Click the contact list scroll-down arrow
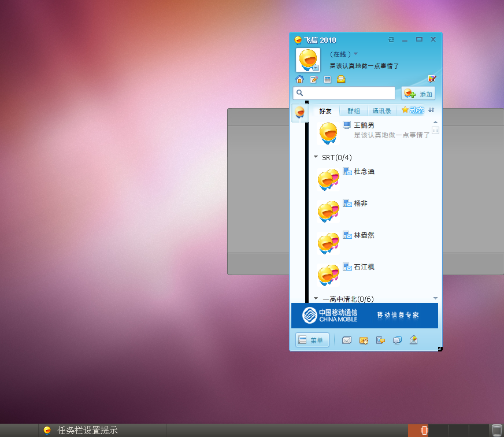This screenshot has height=437, width=504. point(435,298)
